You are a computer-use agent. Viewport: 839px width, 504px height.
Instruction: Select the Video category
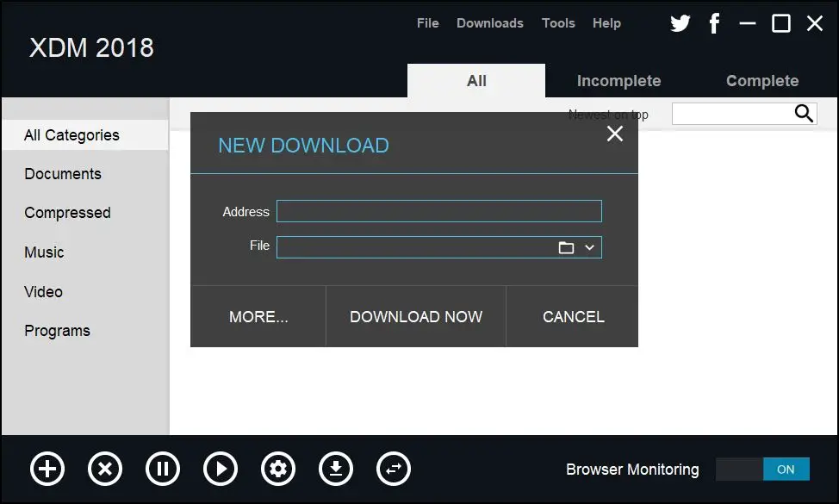43,292
